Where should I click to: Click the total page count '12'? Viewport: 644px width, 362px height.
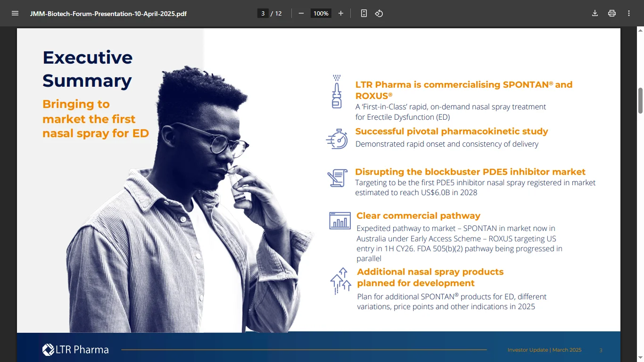(278, 14)
